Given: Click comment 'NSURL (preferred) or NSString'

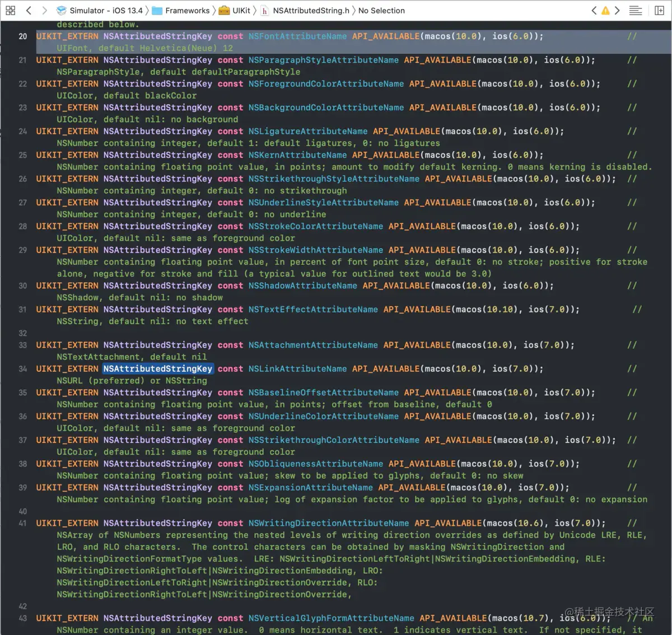Looking at the screenshot, I should click(x=132, y=381).
